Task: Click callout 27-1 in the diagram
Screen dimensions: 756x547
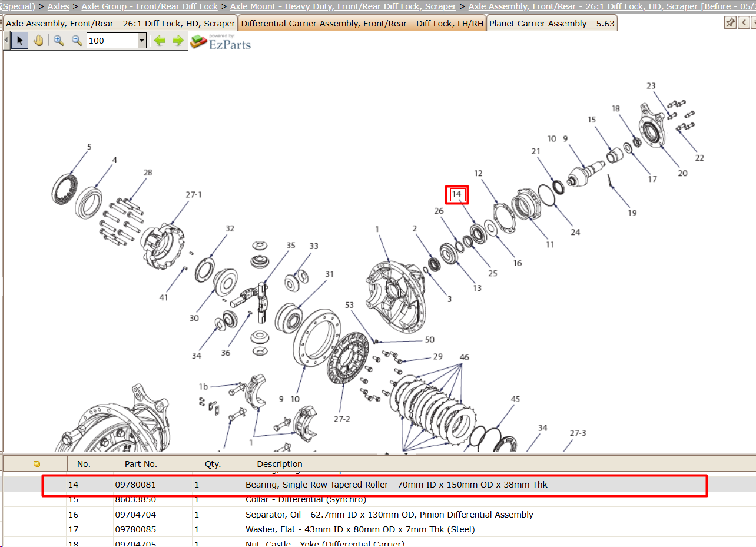Action: pos(194,194)
